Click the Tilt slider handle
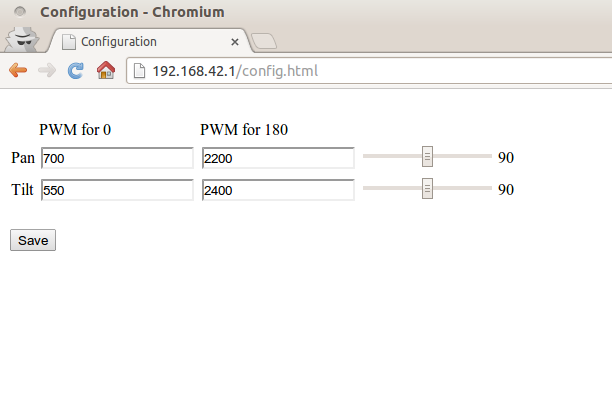Screen dimensions: 612x404 point(427,188)
